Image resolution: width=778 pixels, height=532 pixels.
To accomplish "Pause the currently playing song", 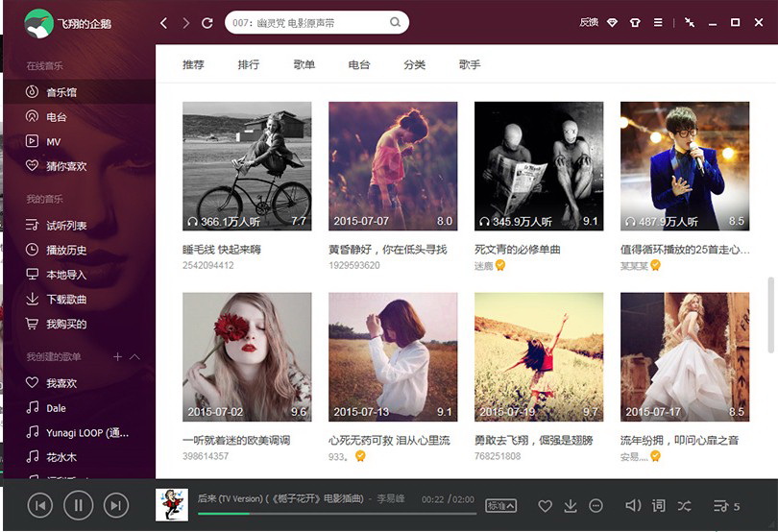I will pyautogui.click(x=78, y=505).
